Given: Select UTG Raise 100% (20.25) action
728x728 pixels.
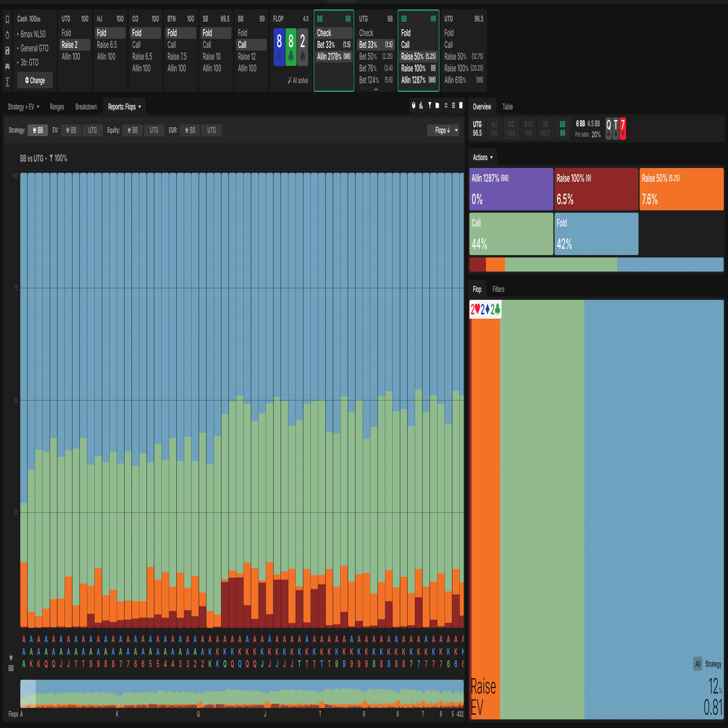Looking at the screenshot, I should (x=463, y=68).
